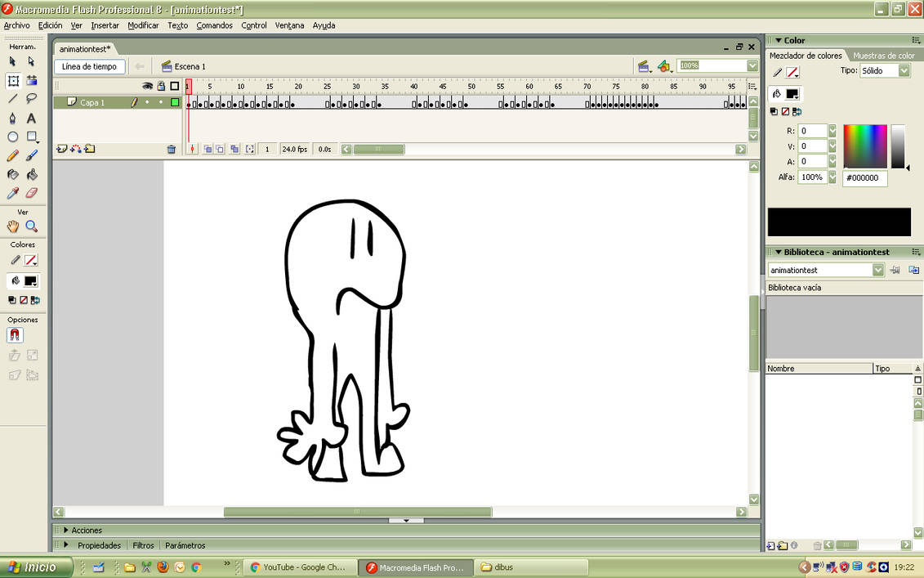Select the Brush tool

click(31, 155)
